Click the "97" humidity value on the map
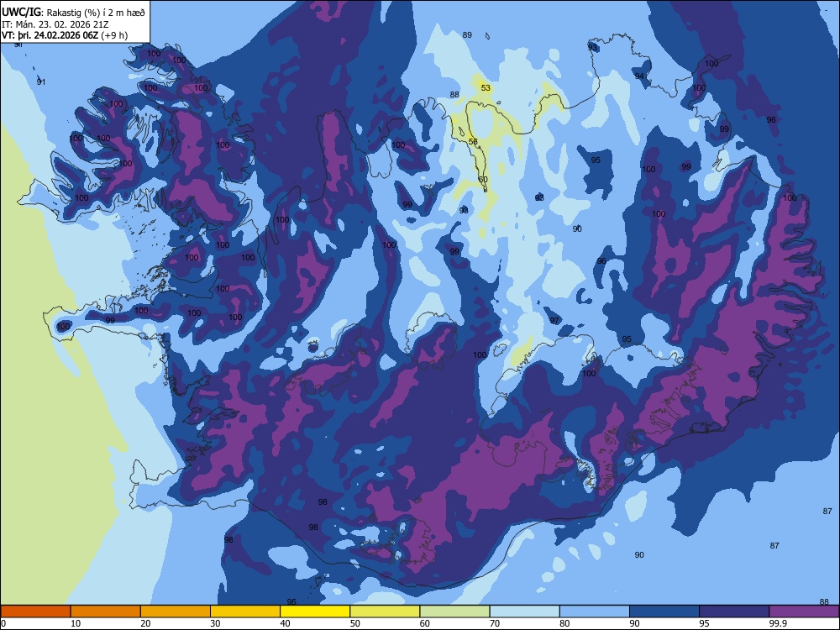The width and height of the screenshot is (840, 630). 554,320
